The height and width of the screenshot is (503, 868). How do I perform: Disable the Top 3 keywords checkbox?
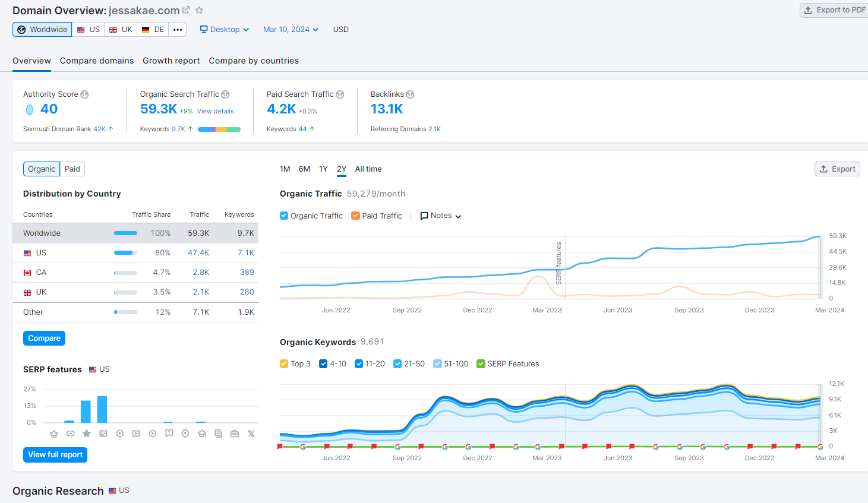coord(284,363)
